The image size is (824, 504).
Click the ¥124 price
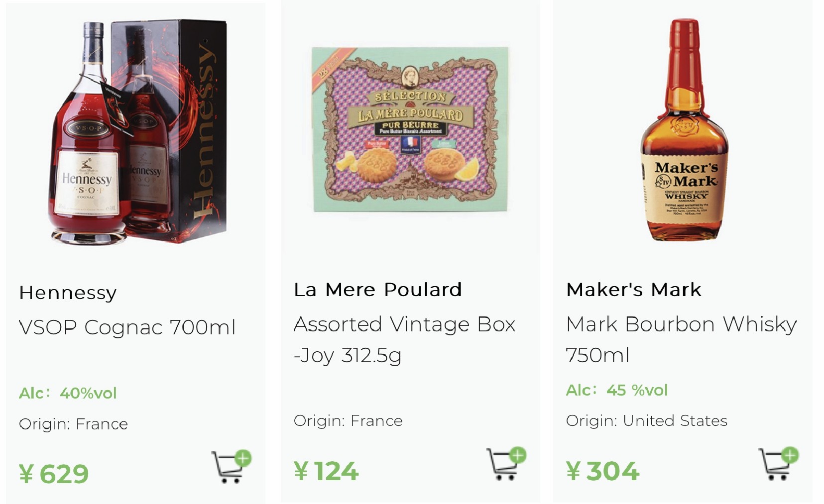coord(326,471)
